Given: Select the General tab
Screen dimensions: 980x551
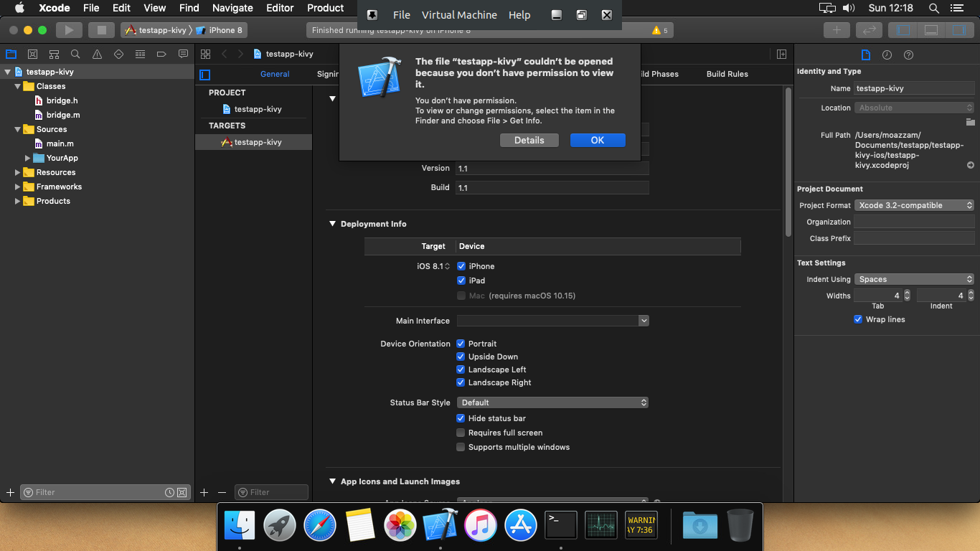Looking at the screenshot, I should 275,74.
